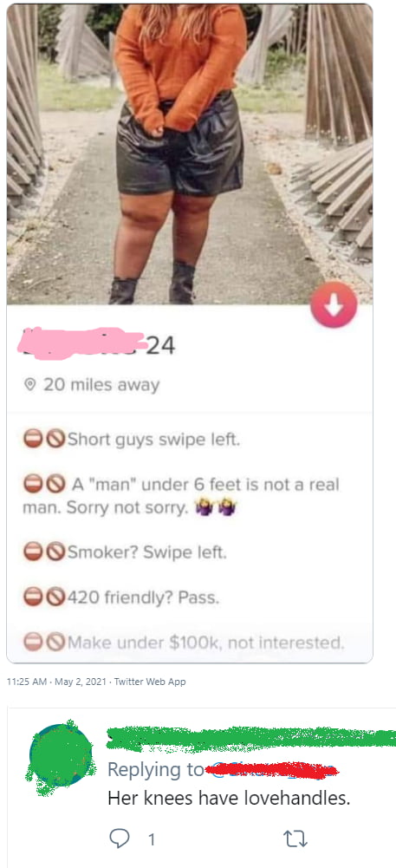Click the reply count number 1

(x=151, y=839)
